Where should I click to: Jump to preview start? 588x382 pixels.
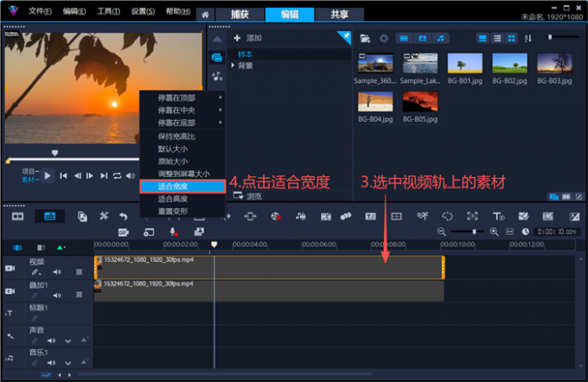click(x=63, y=175)
